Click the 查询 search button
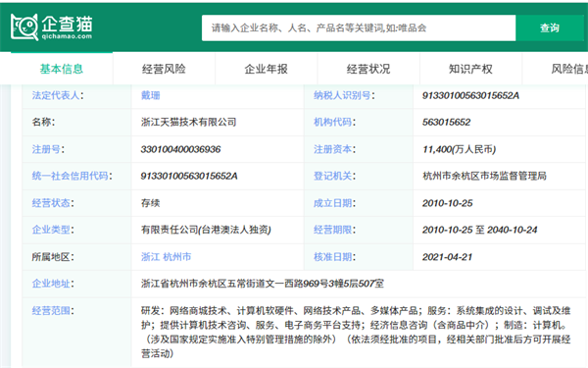 click(550, 27)
